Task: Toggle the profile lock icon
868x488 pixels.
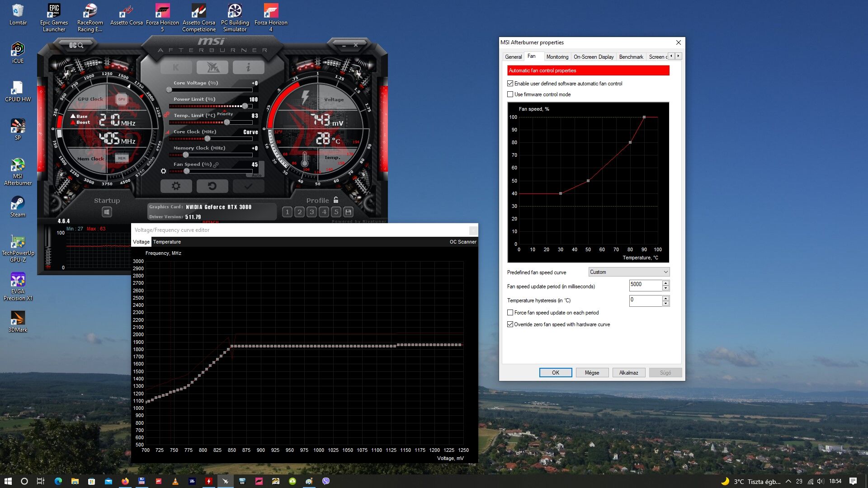Action: coord(336,200)
